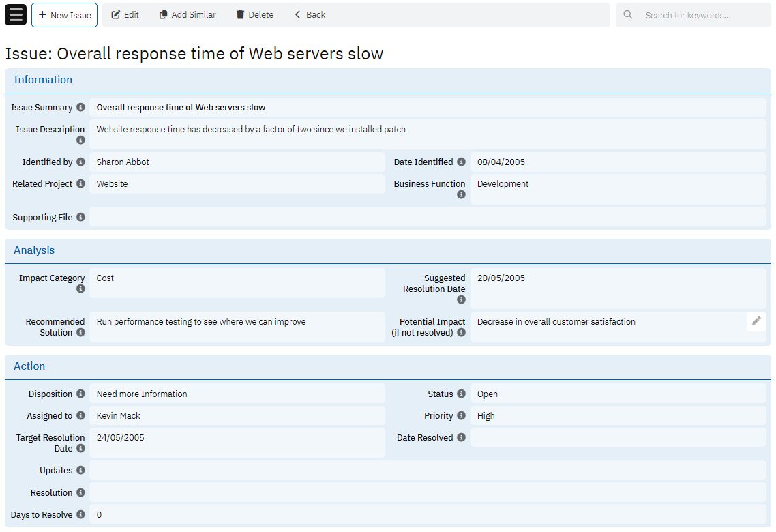Show info for the Status field
The height and width of the screenshot is (532, 776).
point(461,394)
